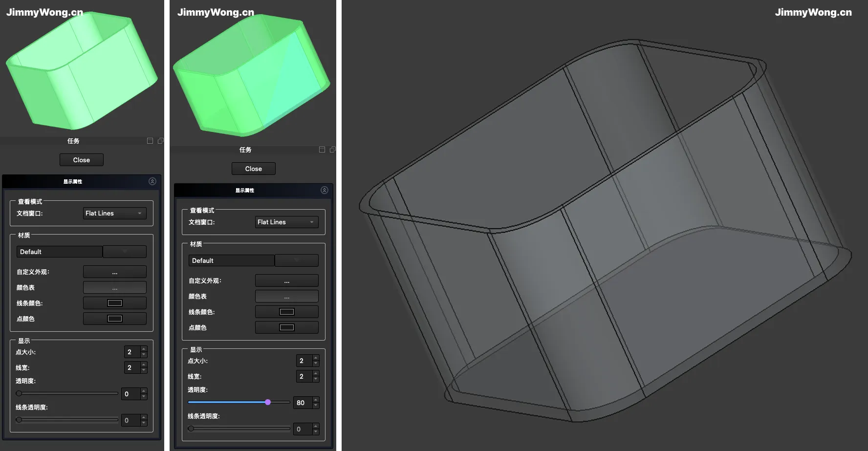Click the purple 透明度 slider handle at 80
868x451 pixels.
tap(268, 402)
